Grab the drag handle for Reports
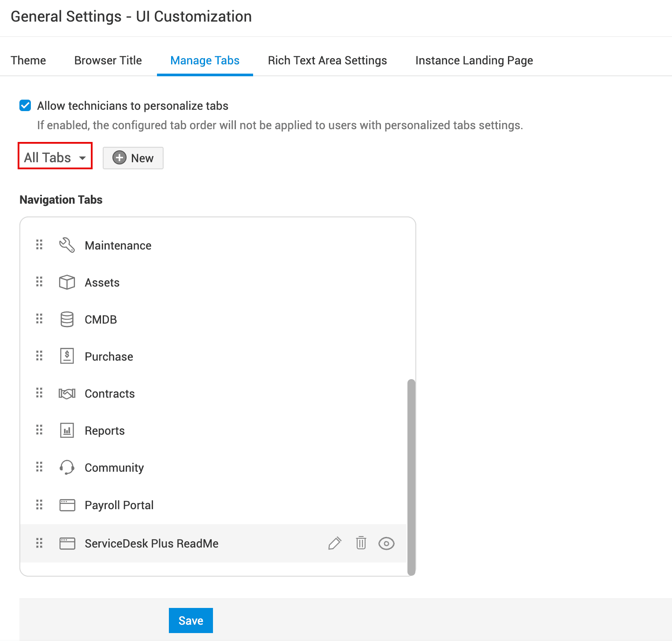672x641 pixels. (x=39, y=430)
